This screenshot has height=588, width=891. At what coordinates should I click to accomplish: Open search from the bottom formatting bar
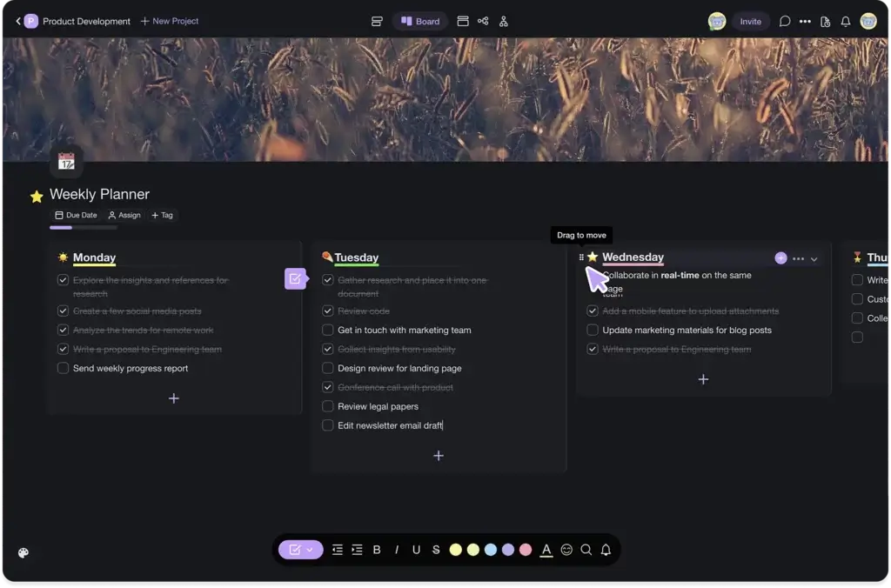tap(586, 549)
